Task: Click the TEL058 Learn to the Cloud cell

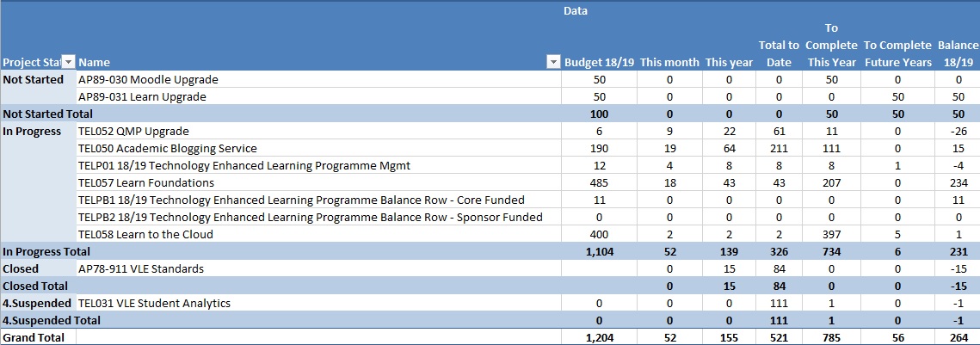Action: tap(145, 234)
